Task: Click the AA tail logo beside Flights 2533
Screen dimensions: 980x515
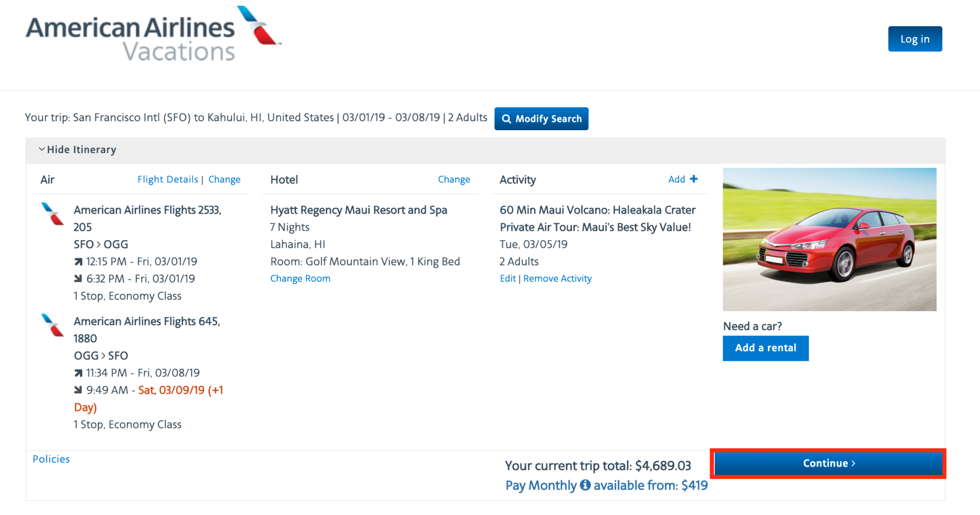Action: 51,214
